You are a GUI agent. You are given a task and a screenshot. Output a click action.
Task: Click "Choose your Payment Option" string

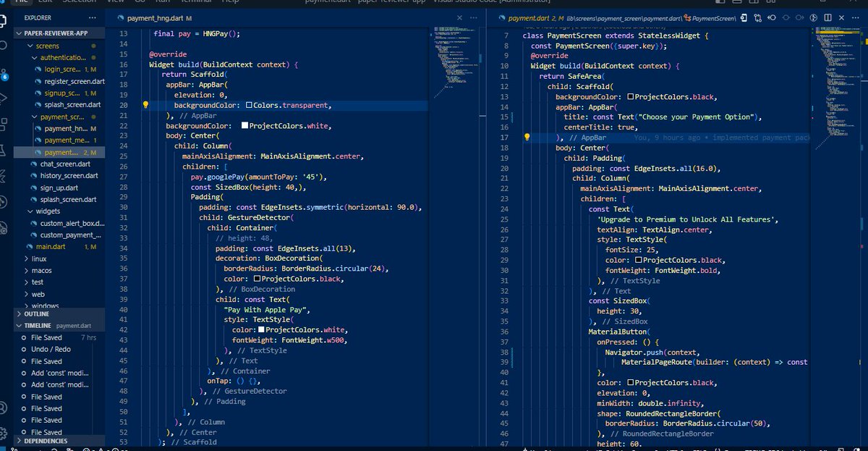tap(695, 117)
